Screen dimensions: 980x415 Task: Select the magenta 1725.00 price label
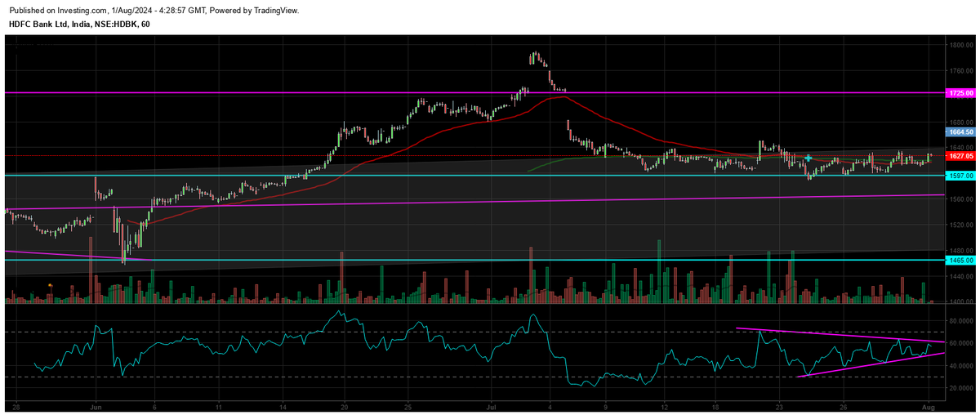click(960, 94)
